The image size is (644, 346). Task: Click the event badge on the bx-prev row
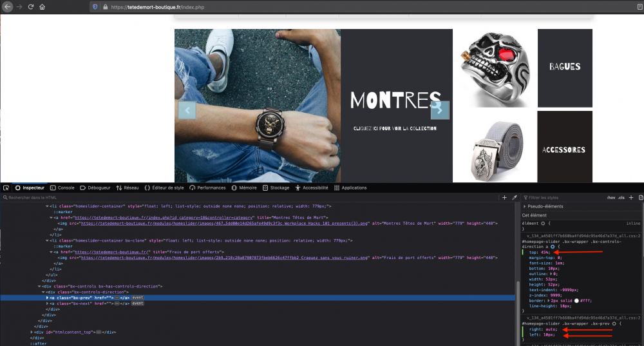coord(138,298)
